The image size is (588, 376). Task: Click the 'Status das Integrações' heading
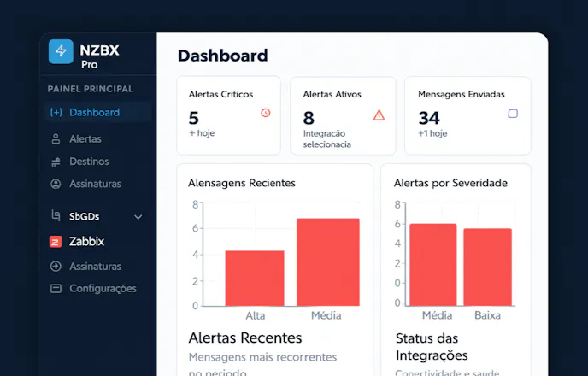(432, 347)
